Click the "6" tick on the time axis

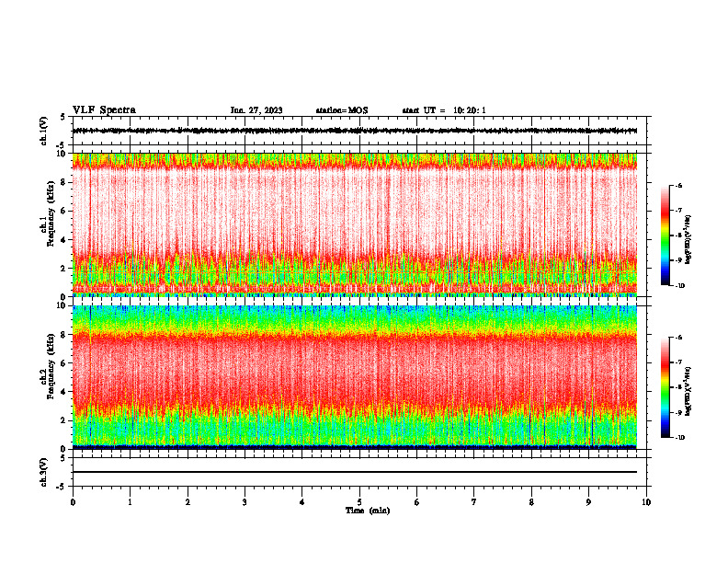pos(417,502)
